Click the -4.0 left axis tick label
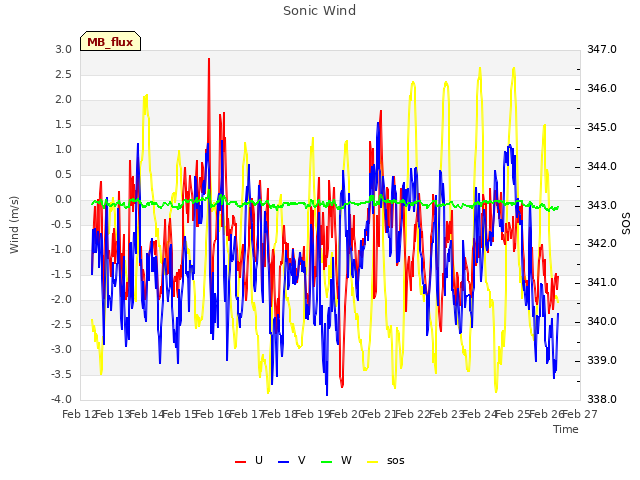This screenshot has width=640, height=480. point(61,399)
